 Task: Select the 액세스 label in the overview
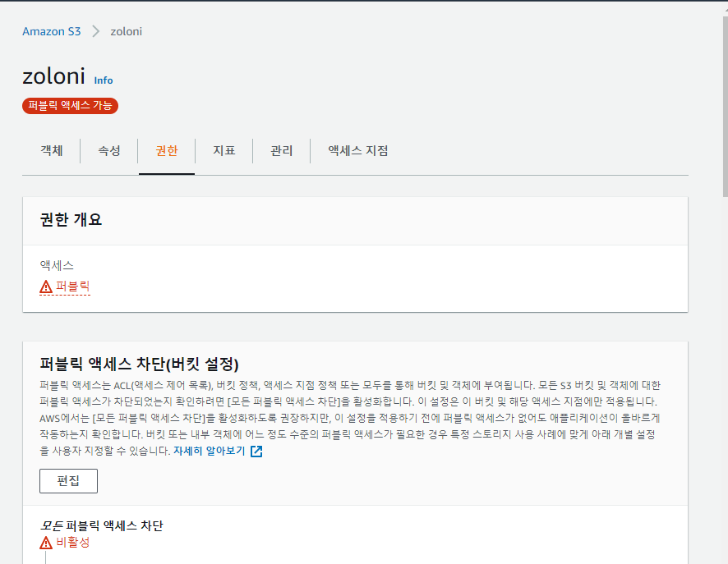click(x=57, y=265)
